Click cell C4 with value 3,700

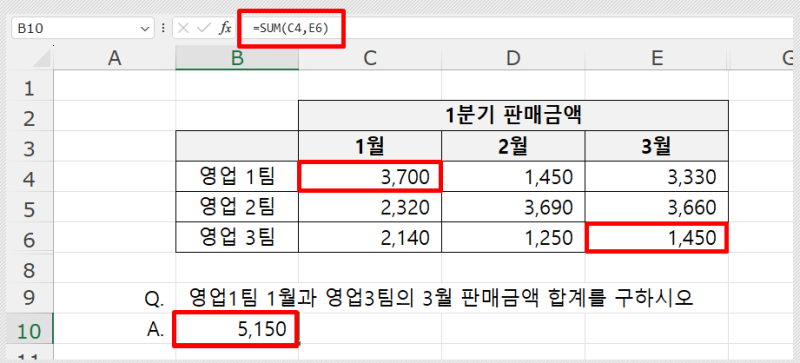tap(370, 177)
